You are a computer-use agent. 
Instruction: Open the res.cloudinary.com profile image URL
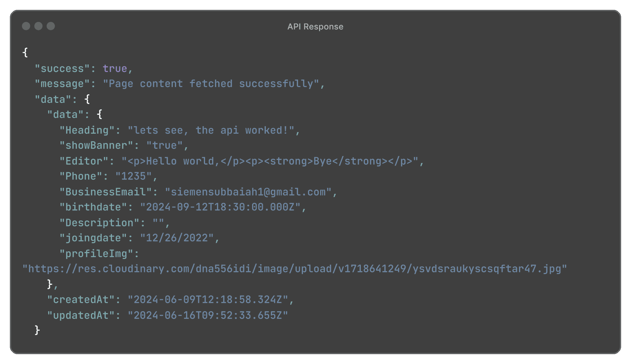[x=294, y=269]
